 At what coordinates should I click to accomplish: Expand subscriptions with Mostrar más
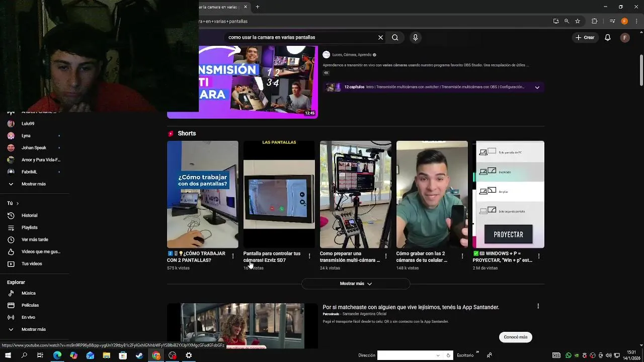[x=33, y=184]
